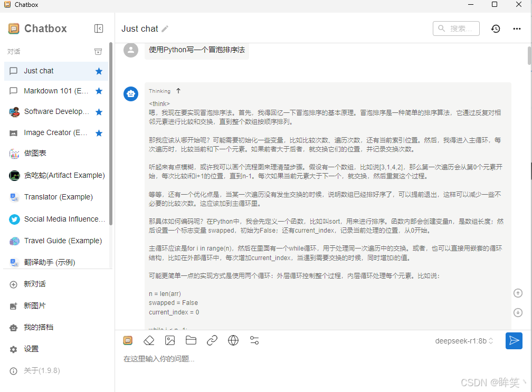The image size is (532, 392).
Task: Open the Software Developer conversation
Action: 56,111
